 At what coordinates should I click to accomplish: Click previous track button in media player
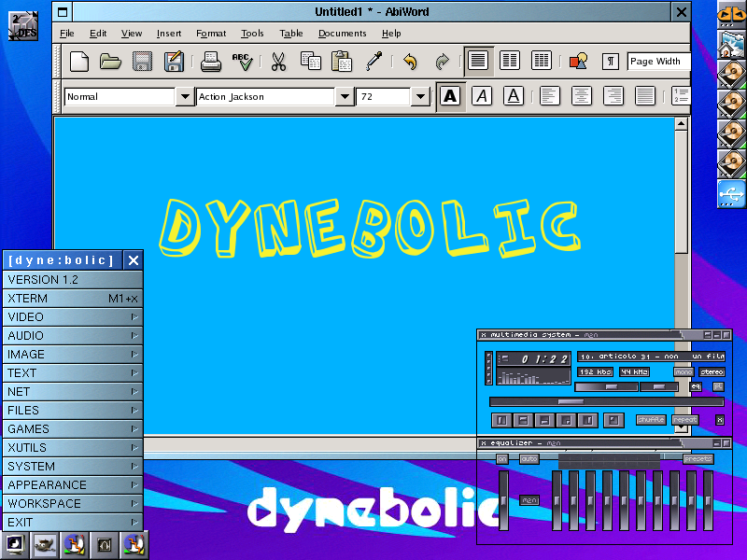[501, 420]
